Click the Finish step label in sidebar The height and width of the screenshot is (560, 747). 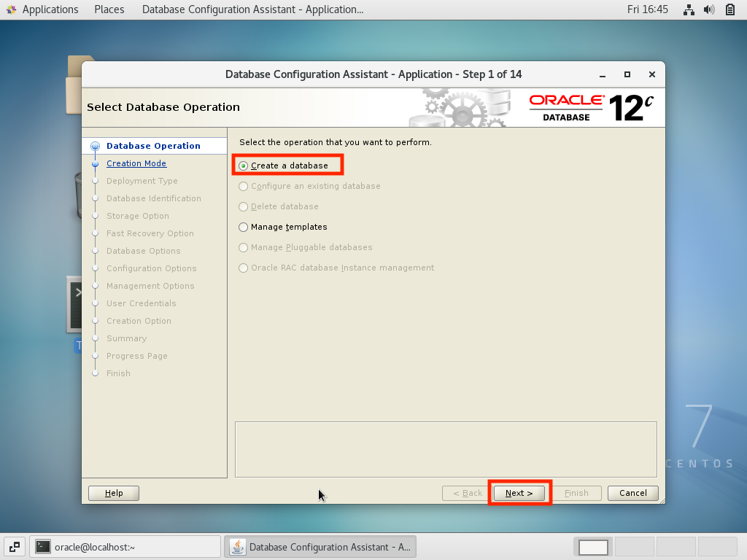tap(118, 374)
